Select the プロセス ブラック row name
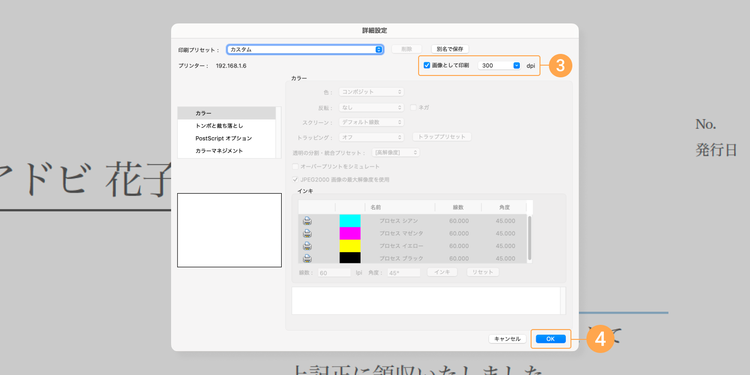The height and width of the screenshot is (375, 750). 401,258
